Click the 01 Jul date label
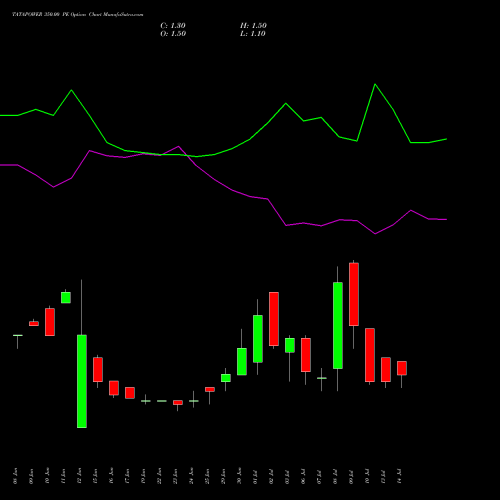 click(x=255, y=476)
